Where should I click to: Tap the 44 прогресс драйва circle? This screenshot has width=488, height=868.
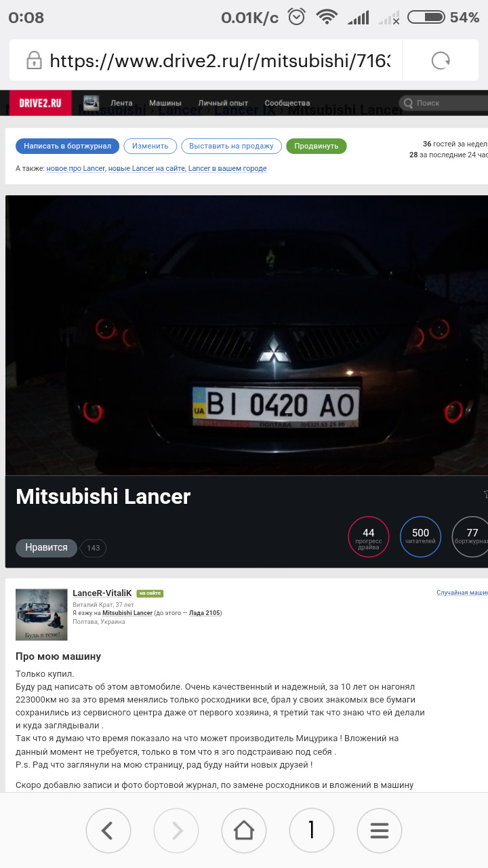(369, 536)
